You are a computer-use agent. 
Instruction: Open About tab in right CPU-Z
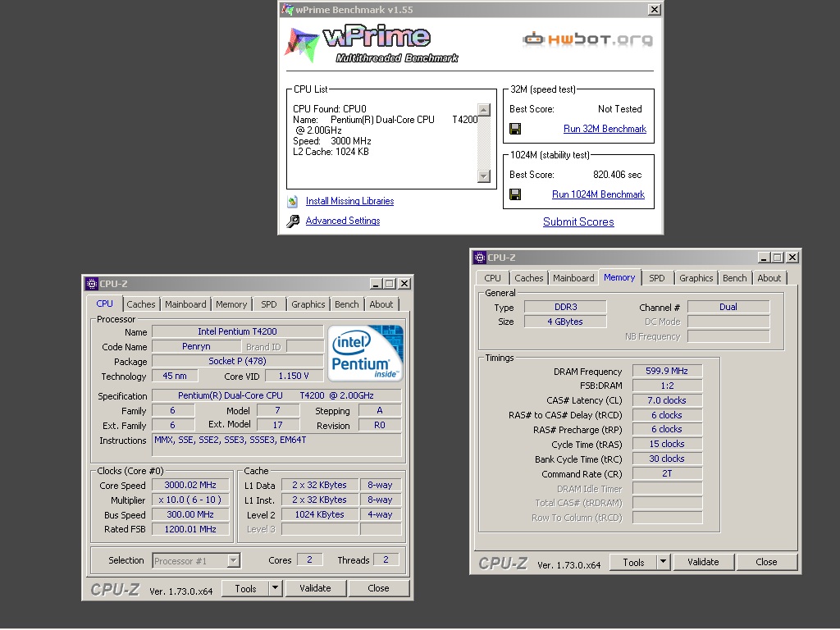coord(769,278)
